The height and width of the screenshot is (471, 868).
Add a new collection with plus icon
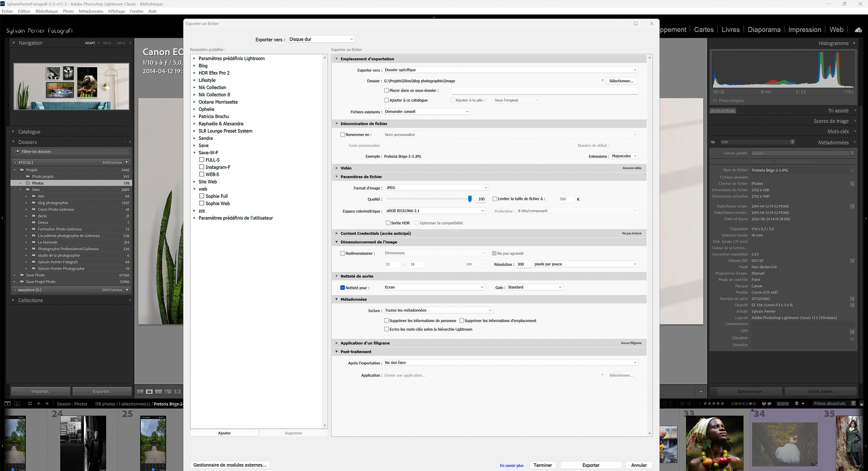[x=130, y=300]
